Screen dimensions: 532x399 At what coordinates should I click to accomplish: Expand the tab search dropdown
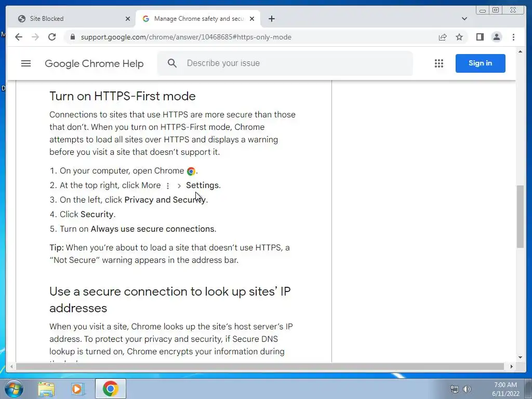click(x=464, y=19)
